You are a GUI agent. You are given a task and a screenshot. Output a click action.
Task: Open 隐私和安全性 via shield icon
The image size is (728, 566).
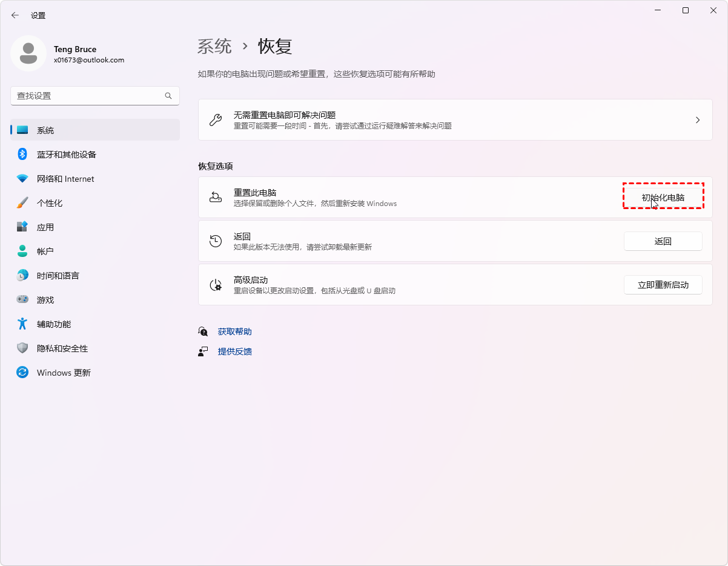(22, 348)
